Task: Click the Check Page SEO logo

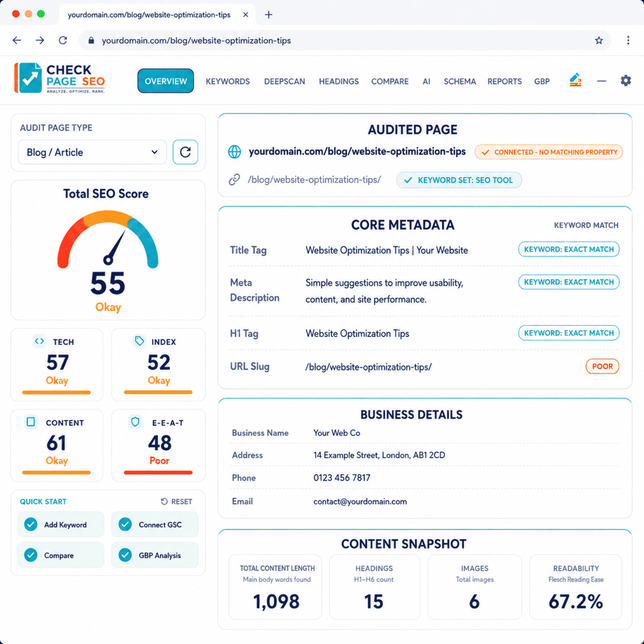Action: point(60,78)
